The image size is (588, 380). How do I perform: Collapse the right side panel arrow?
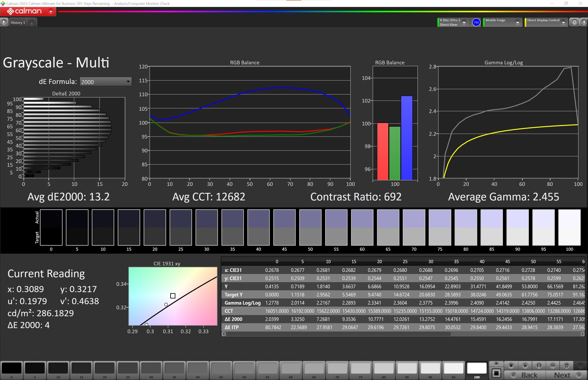[584, 22]
